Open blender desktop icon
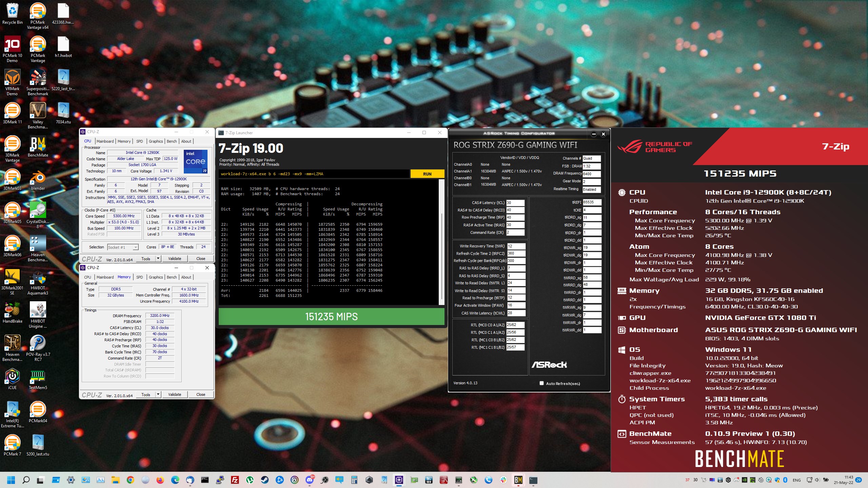Screen dimensions: 868x488 click(x=38, y=180)
